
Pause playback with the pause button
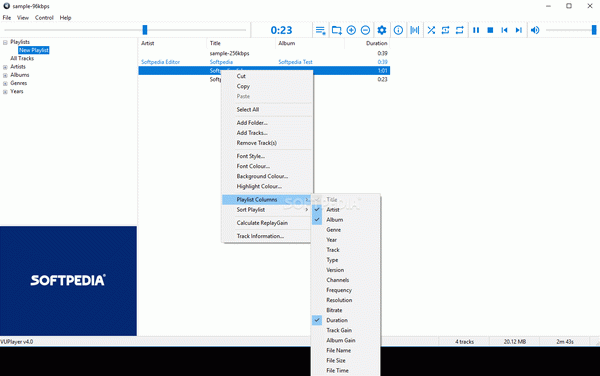click(x=476, y=30)
